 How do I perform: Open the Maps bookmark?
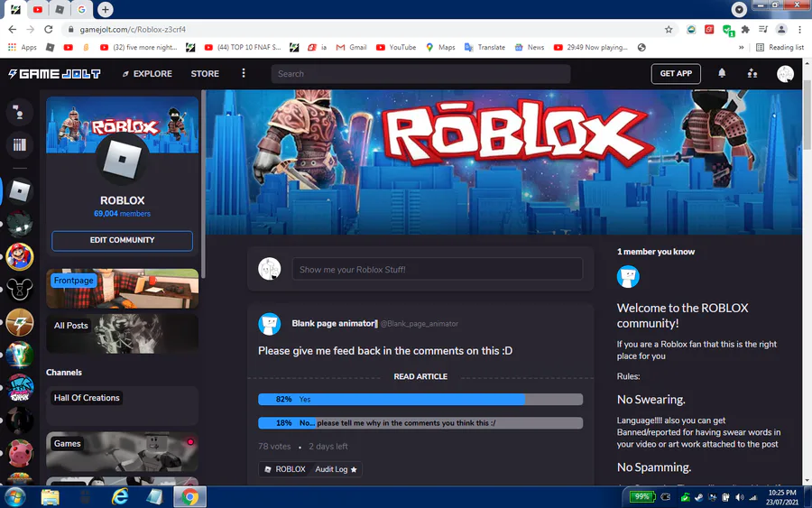click(440, 47)
